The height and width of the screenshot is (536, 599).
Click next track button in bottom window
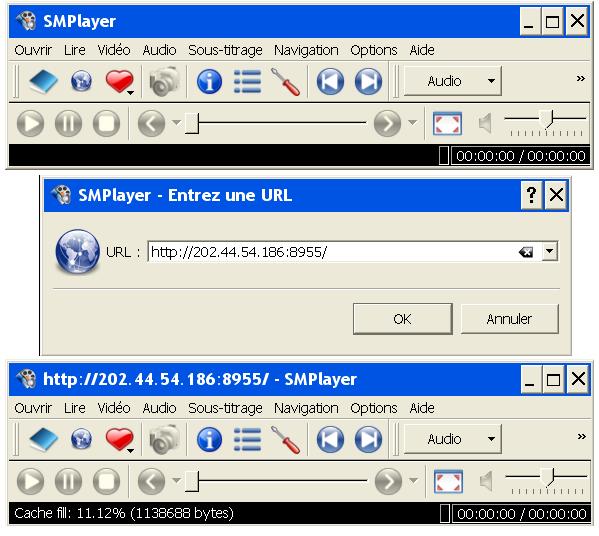coord(368,439)
